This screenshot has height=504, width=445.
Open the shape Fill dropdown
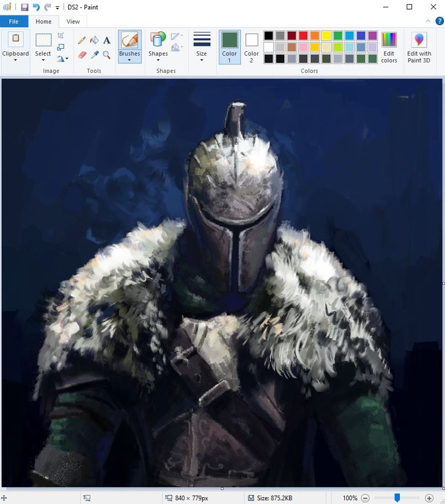177,48
